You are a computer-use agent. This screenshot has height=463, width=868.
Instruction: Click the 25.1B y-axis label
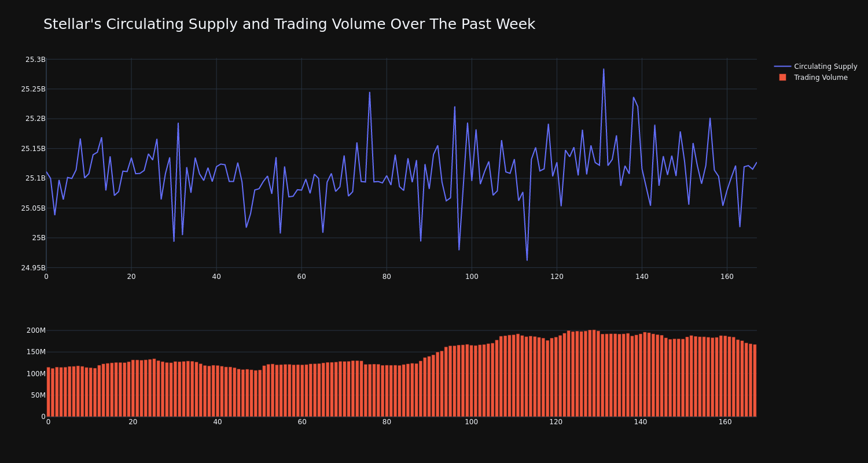point(35,178)
